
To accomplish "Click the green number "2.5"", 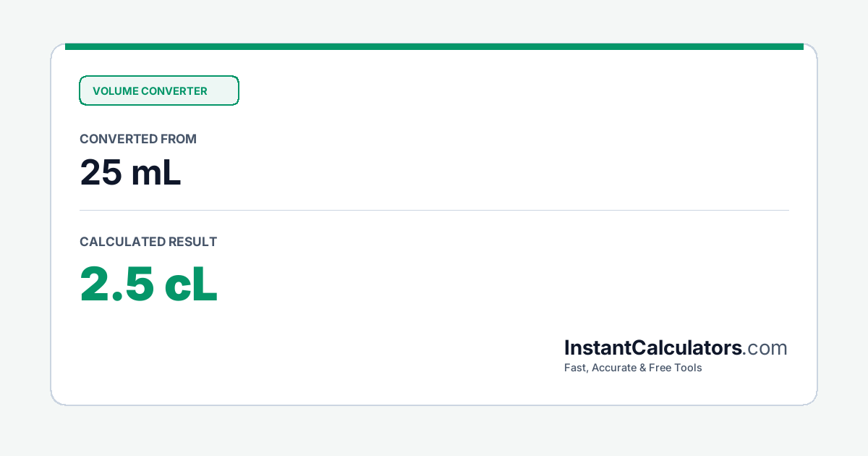I will (116, 284).
